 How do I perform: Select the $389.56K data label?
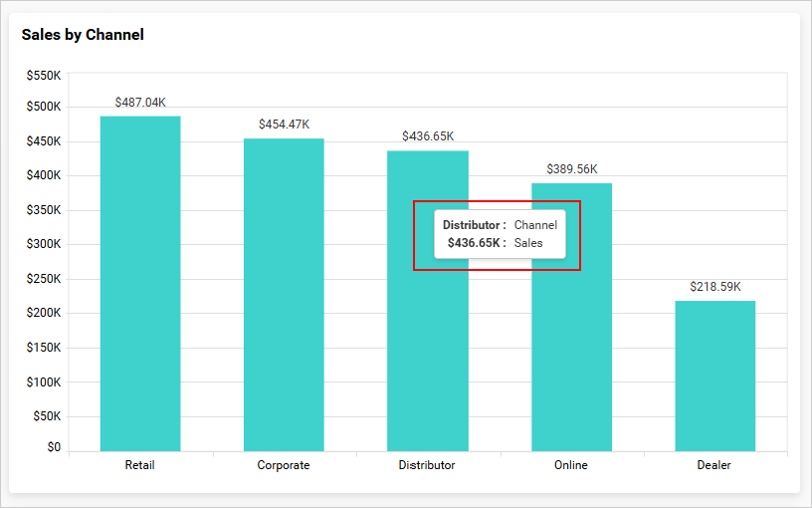pos(571,169)
